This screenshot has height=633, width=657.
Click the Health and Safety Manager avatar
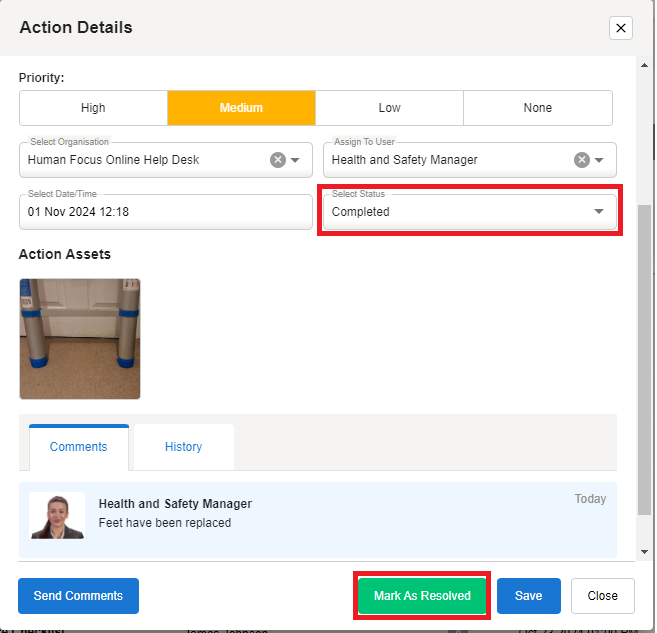coord(57,516)
